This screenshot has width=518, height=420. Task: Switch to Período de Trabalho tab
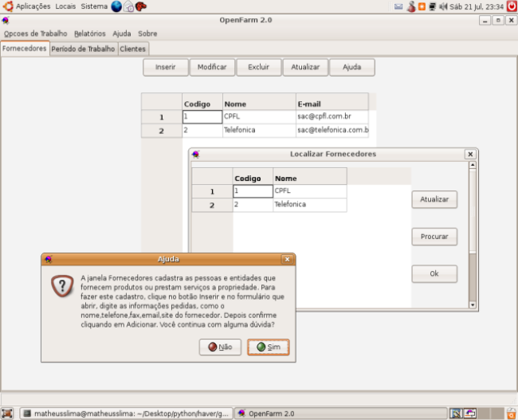(x=83, y=49)
